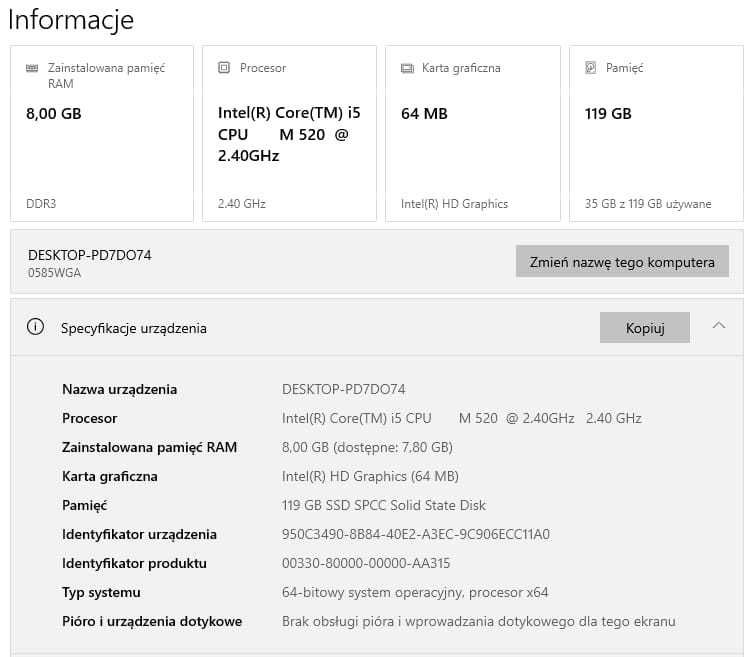The height and width of the screenshot is (657, 749).
Task: Select DESKTOP-PD7DO74 value in specifications list
Action: point(343,389)
